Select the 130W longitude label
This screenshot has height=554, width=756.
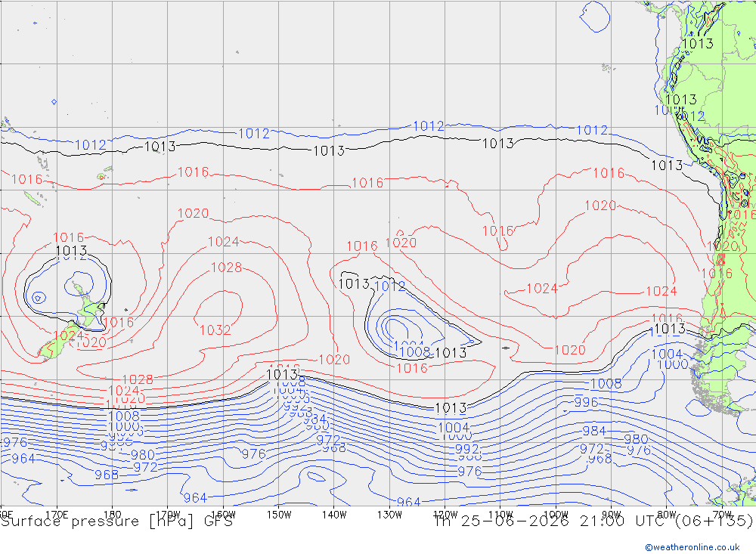tap(389, 515)
